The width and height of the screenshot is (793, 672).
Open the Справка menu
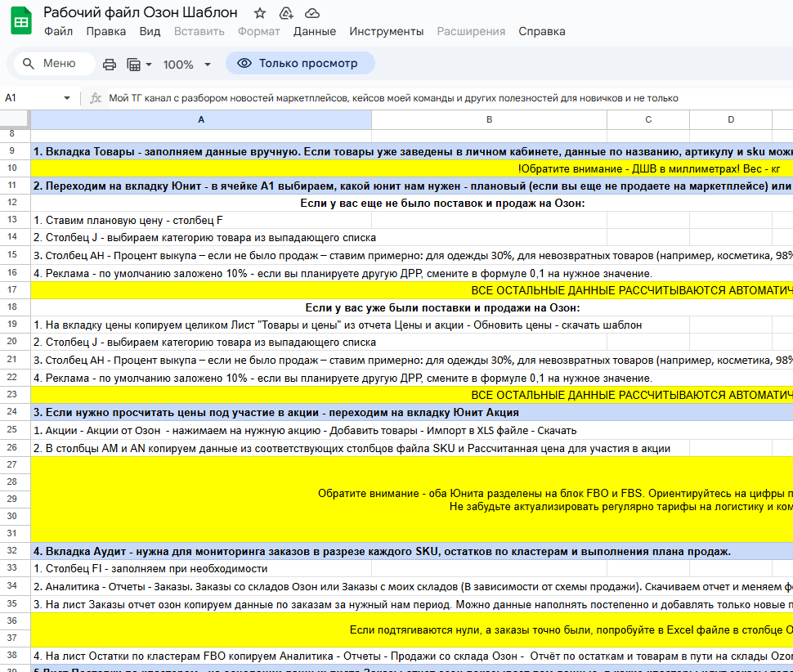click(542, 31)
